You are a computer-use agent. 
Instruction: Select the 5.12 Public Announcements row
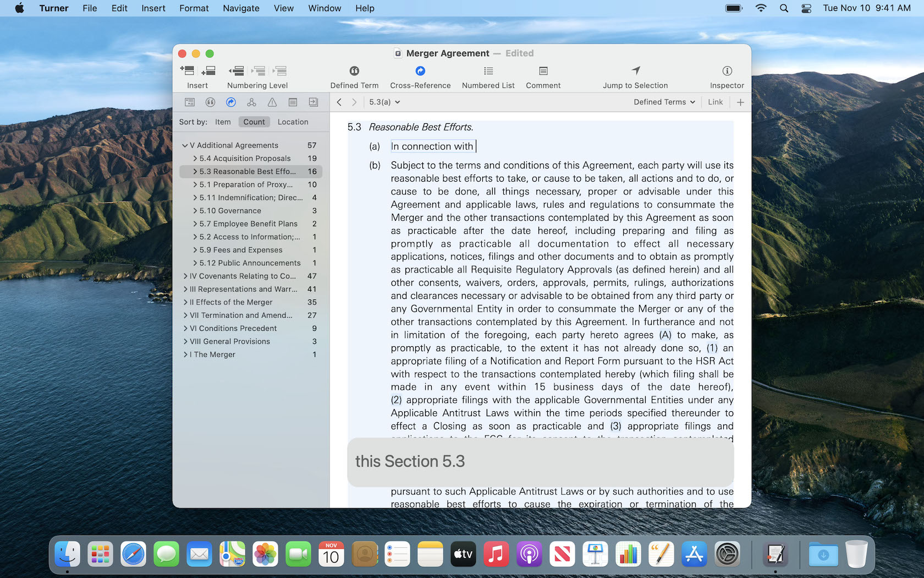click(251, 263)
